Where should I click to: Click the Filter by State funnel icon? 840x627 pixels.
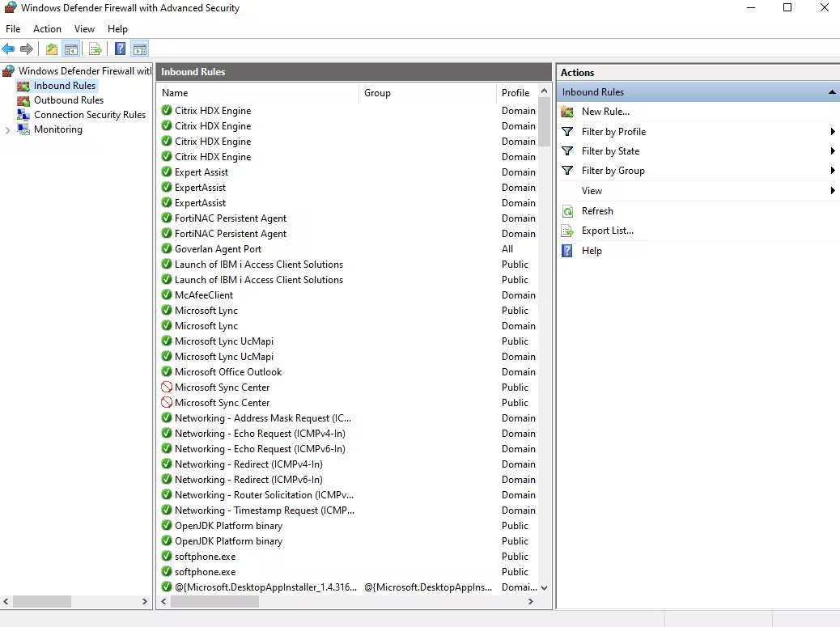567,151
